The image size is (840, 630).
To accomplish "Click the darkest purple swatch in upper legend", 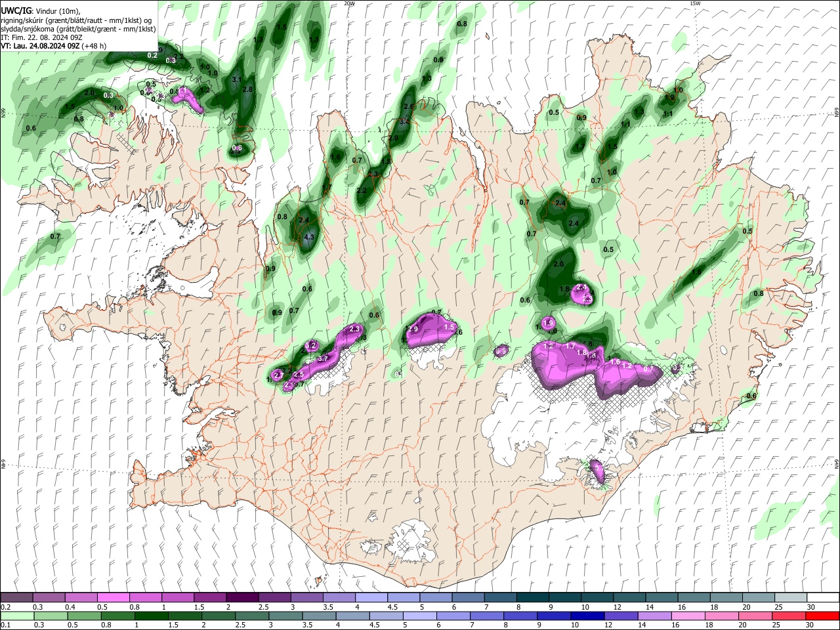I will coord(242,598).
